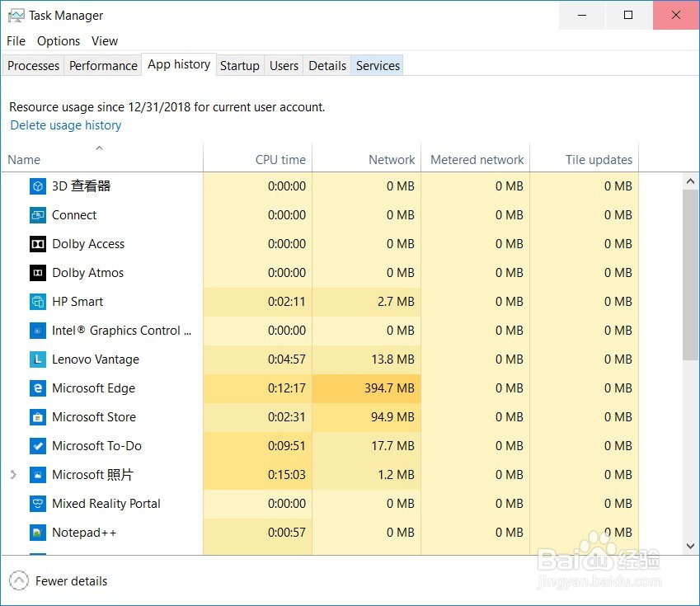Image resolution: width=700 pixels, height=606 pixels.
Task: Switch to the Performance tab
Action: pos(103,66)
